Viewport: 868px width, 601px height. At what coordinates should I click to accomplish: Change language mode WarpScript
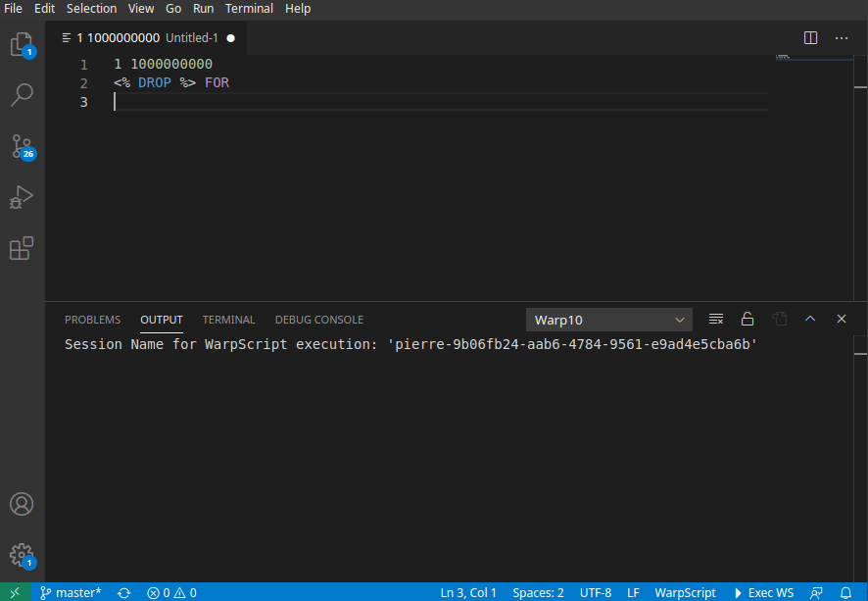pyautogui.click(x=686, y=592)
